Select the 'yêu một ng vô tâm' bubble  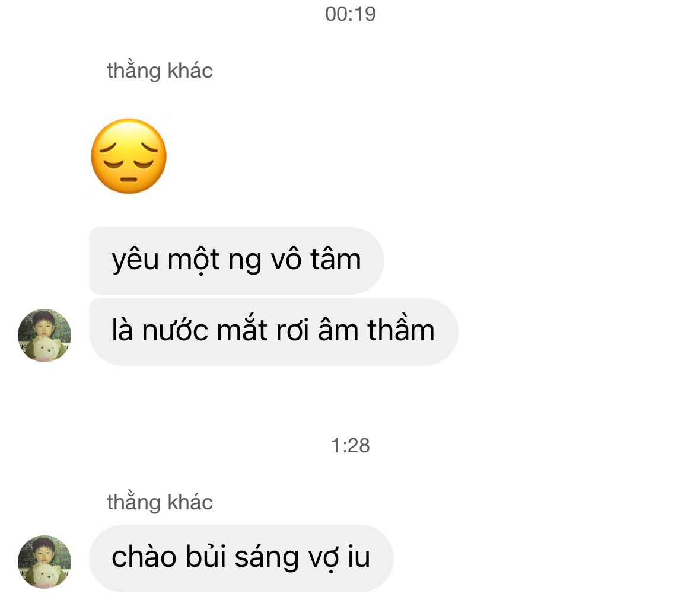[236, 260]
